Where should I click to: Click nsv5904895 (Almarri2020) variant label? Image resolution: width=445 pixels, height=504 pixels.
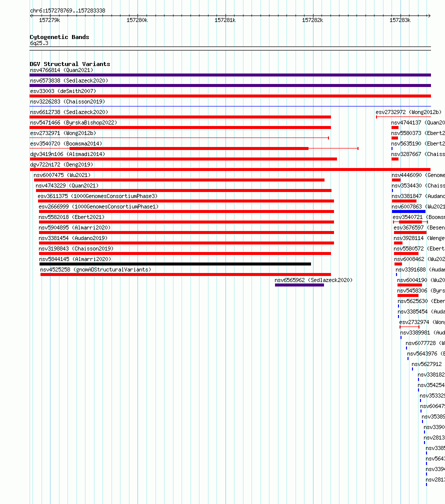tap(74, 228)
